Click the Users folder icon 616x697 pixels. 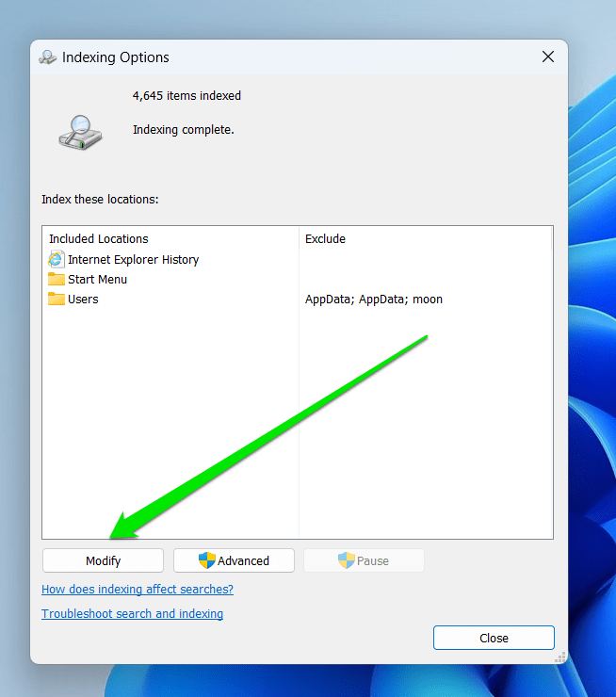tap(56, 299)
